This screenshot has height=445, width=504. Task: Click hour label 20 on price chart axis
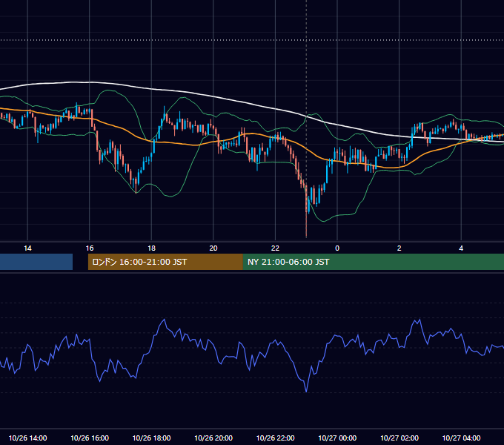pyautogui.click(x=213, y=248)
